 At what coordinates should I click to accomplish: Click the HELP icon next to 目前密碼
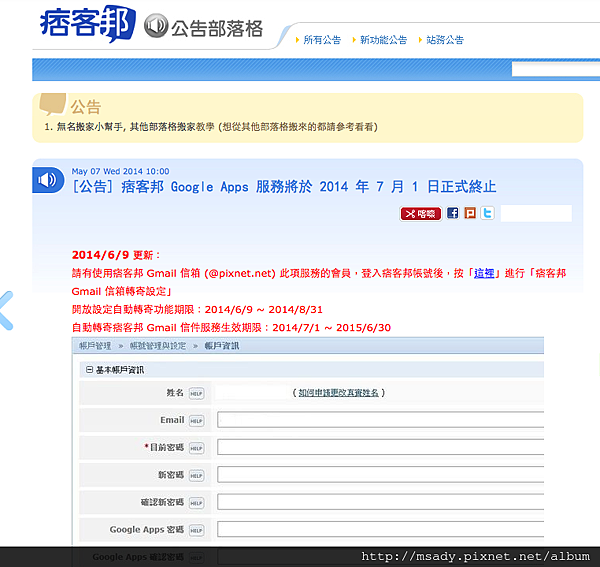(196, 448)
